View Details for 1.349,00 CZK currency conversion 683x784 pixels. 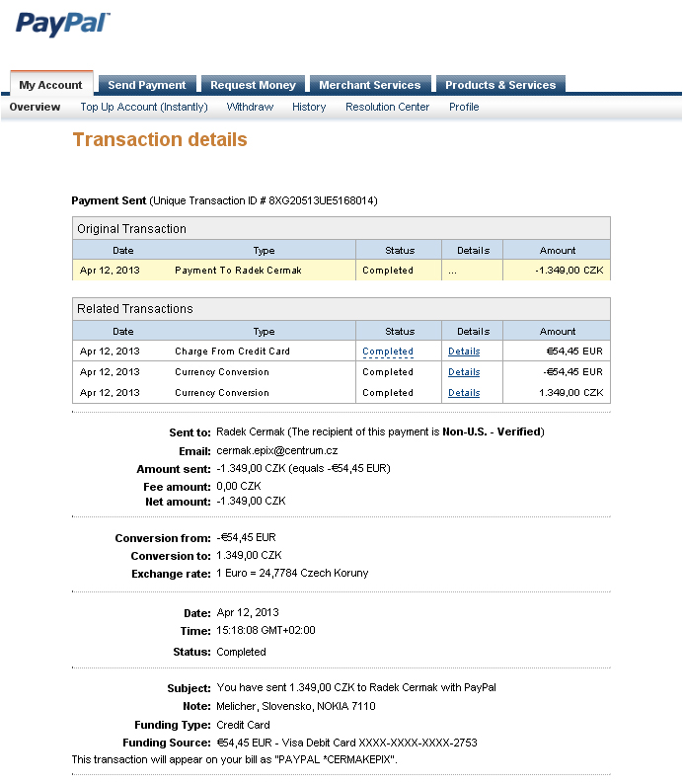point(464,393)
